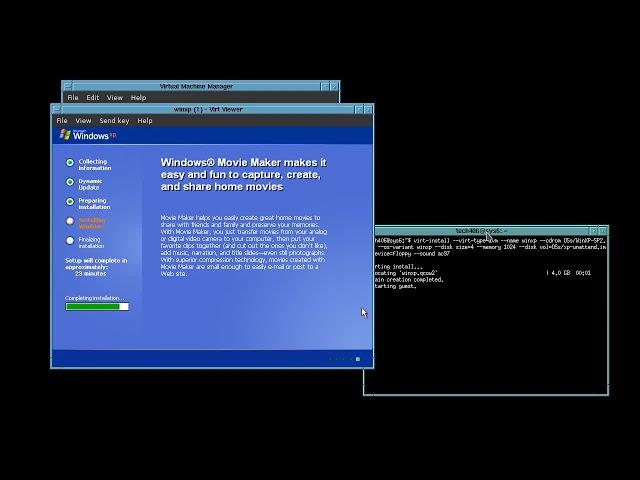Image resolution: width=640 pixels, height=480 pixels.
Task: Open Help menu in Virtual Machine Manager
Action: pos(138,98)
